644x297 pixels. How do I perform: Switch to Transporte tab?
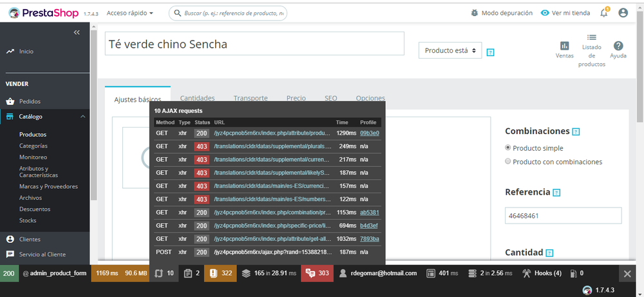pos(251,98)
